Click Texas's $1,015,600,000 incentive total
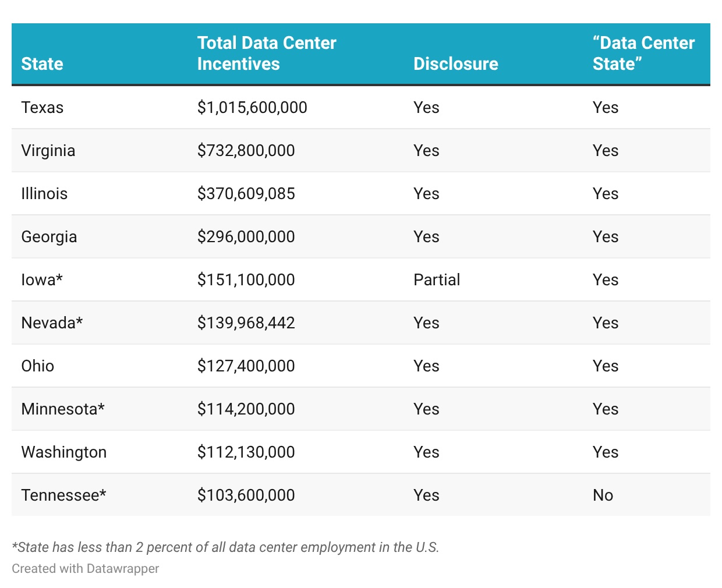The height and width of the screenshot is (588, 722). (x=252, y=107)
